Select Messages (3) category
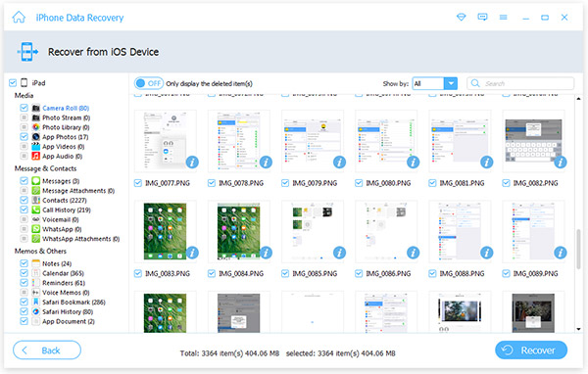The height and width of the screenshot is (374, 588). tap(61, 181)
